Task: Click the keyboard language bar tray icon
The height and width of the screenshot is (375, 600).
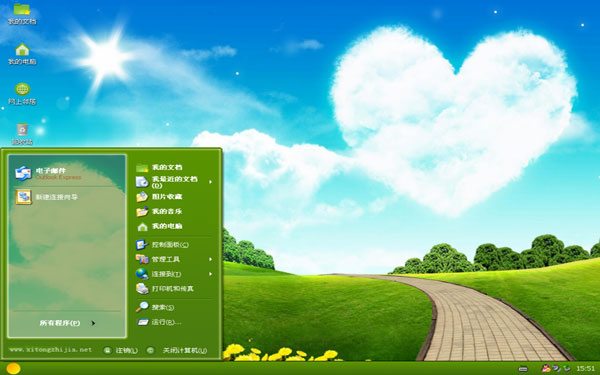Action: point(523,369)
